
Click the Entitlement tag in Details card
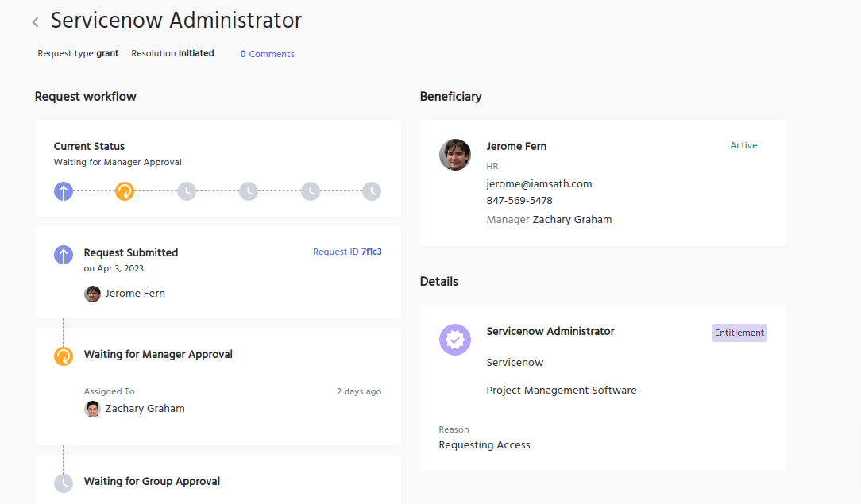tap(739, 333)
